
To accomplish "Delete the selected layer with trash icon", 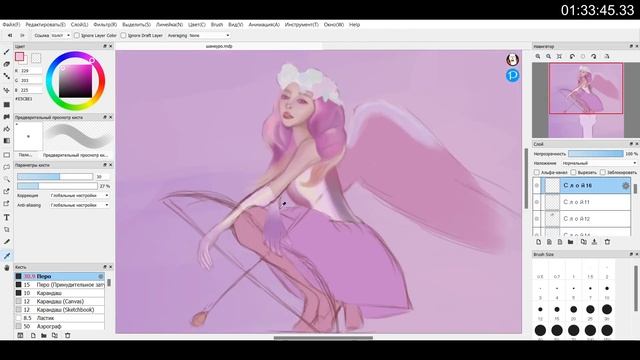I will tap(607, 242).
